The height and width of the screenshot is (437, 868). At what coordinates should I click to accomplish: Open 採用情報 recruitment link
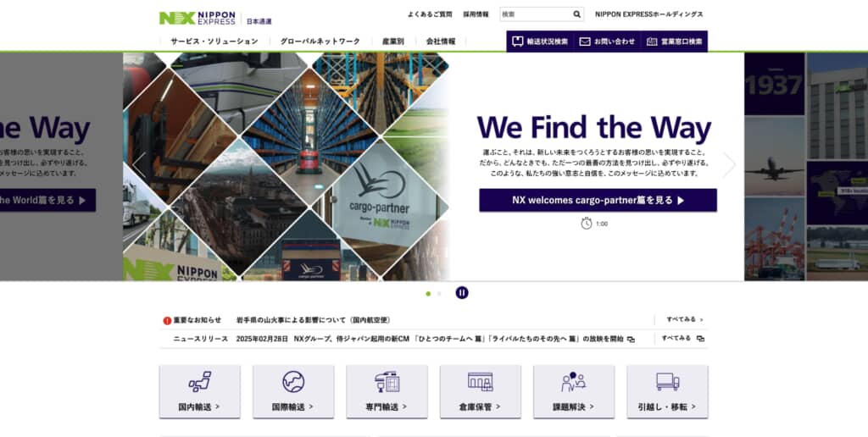(x=476, y=14)
